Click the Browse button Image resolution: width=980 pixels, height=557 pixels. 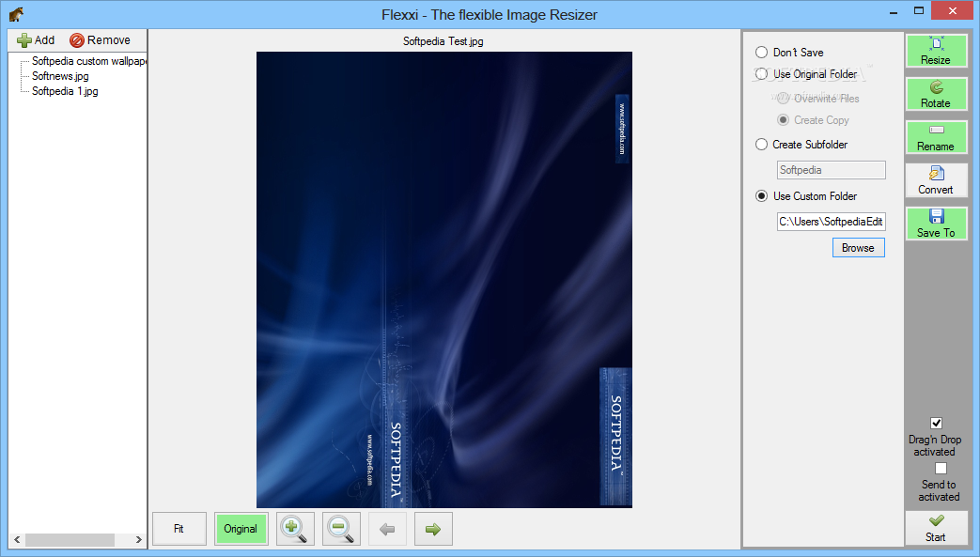point(858,248)
